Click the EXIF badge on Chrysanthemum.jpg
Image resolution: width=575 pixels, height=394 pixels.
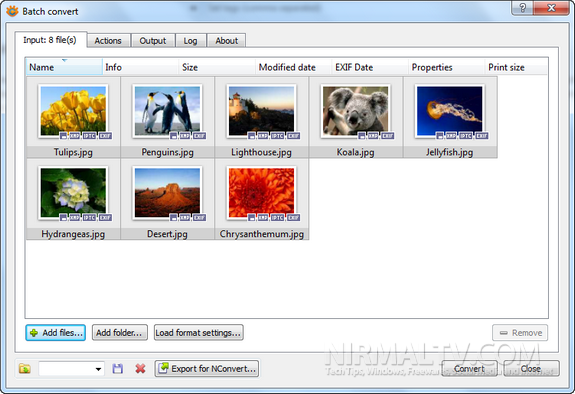(x=293, y=218)
